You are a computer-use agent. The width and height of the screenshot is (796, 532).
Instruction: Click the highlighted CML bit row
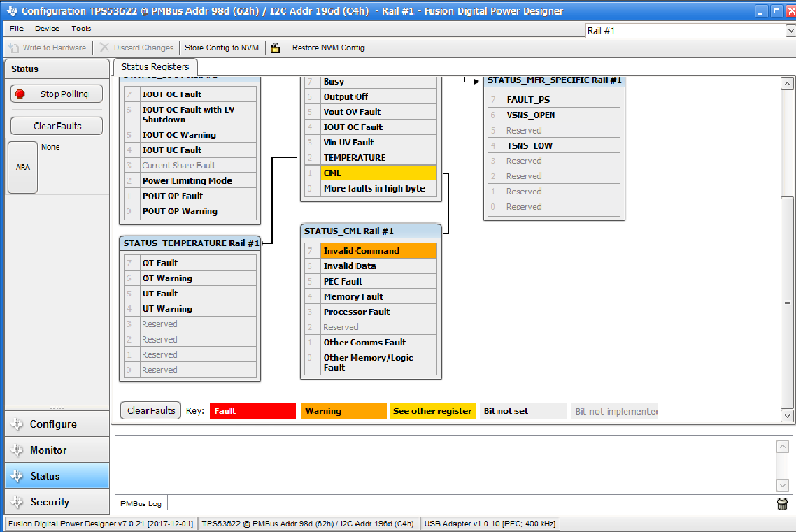[371, 173]
